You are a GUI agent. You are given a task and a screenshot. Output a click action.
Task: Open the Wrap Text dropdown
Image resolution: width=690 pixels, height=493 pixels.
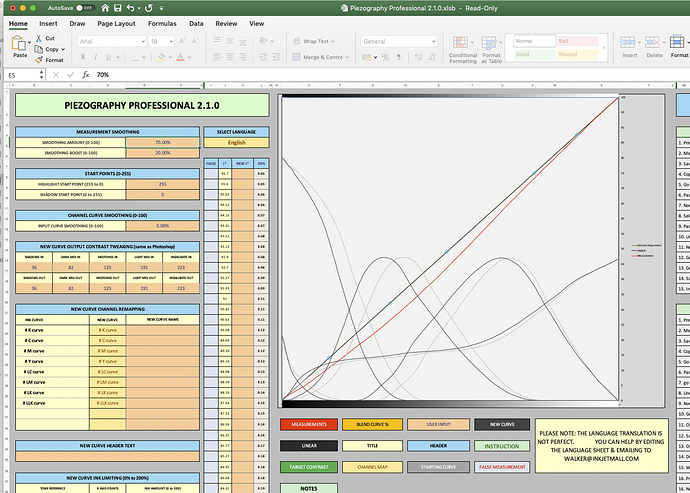(x=333, y=41)
